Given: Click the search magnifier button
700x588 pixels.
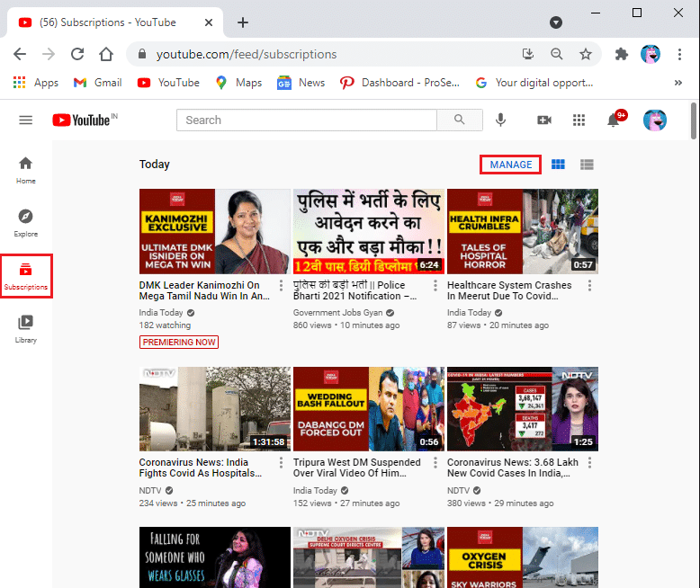Looking at the screenshot, I should pos(461,120).
